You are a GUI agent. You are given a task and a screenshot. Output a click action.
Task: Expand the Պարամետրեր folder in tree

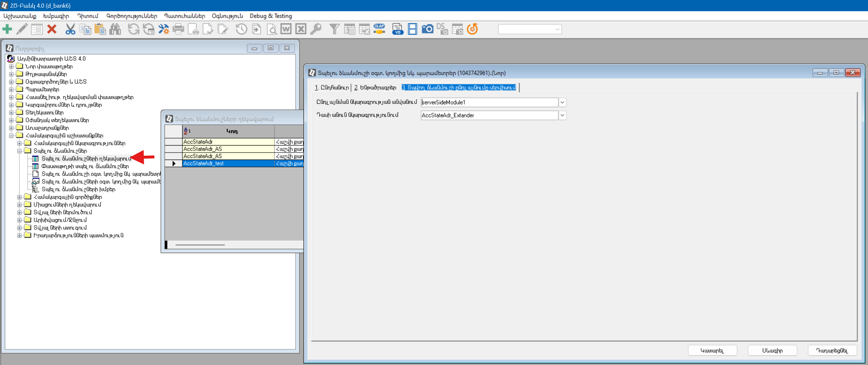(11, 90)
